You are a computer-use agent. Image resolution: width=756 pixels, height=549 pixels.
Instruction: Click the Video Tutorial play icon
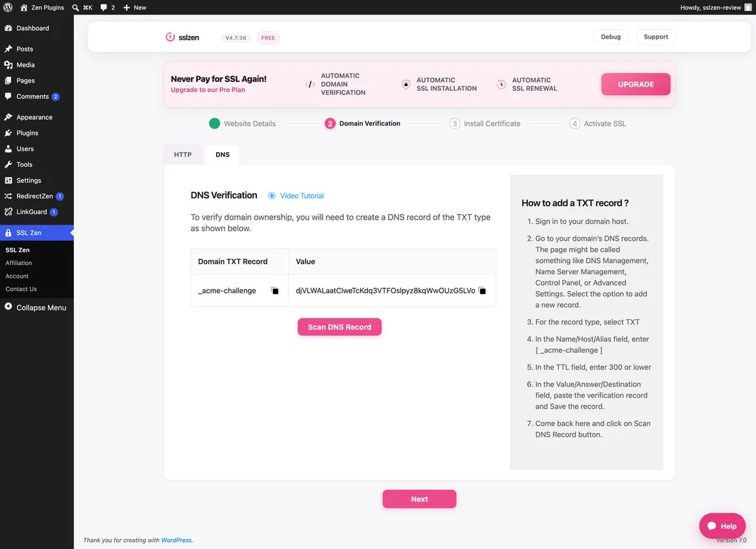(272, 196)
